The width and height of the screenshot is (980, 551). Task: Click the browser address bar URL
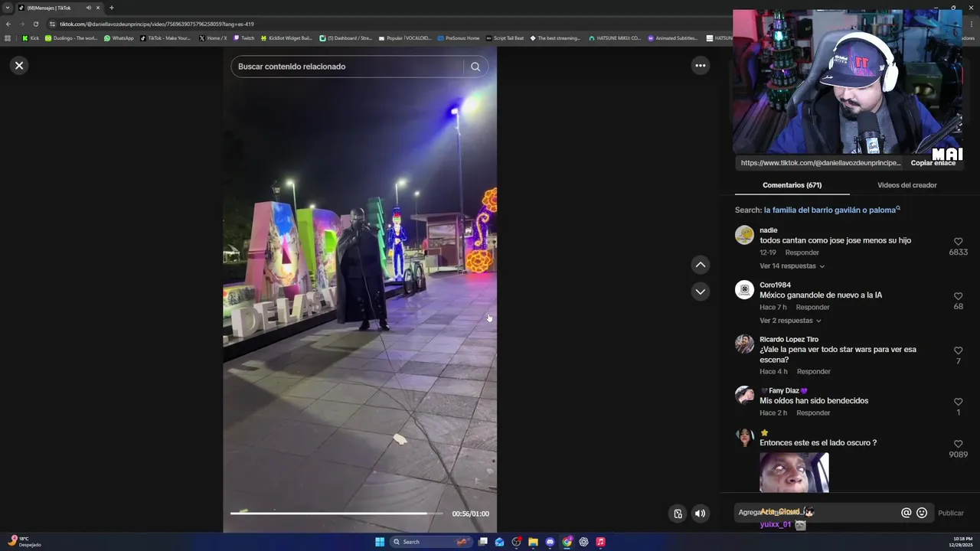pyautogui.click(x=157, y=24)
